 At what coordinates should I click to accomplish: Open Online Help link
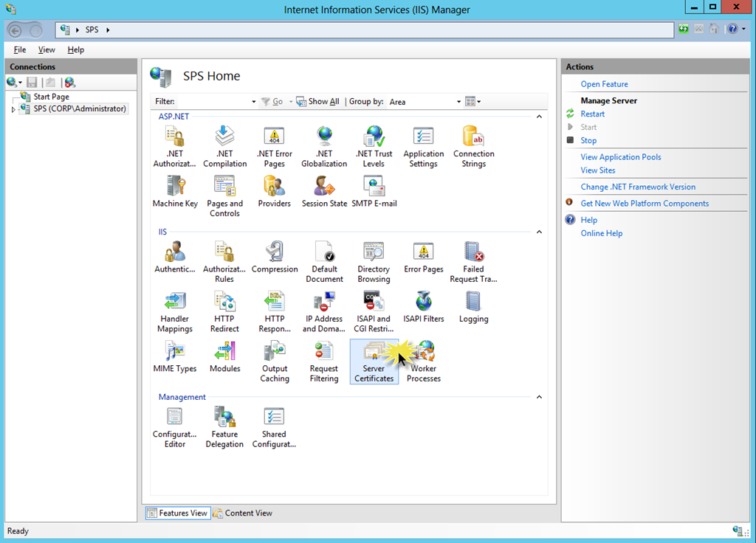601,233
